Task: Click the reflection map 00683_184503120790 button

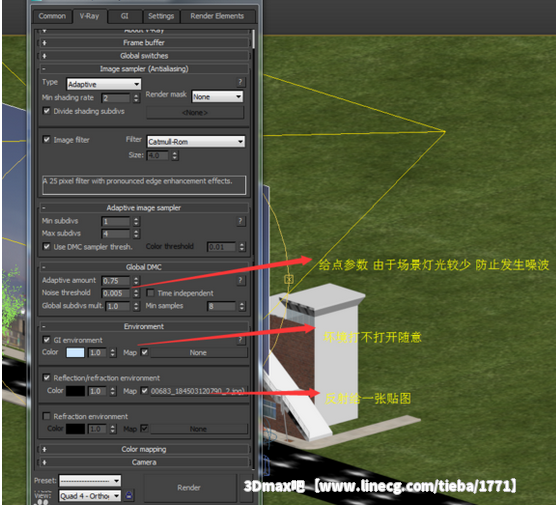Action: point(199,391)
